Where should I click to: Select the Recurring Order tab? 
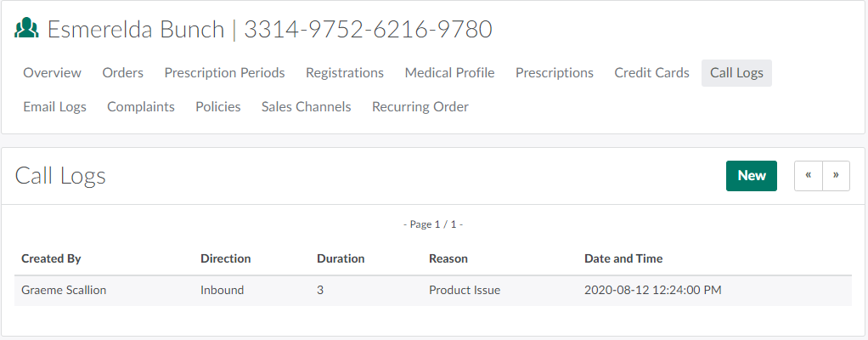pyautogui.click(x=420, y=107)
